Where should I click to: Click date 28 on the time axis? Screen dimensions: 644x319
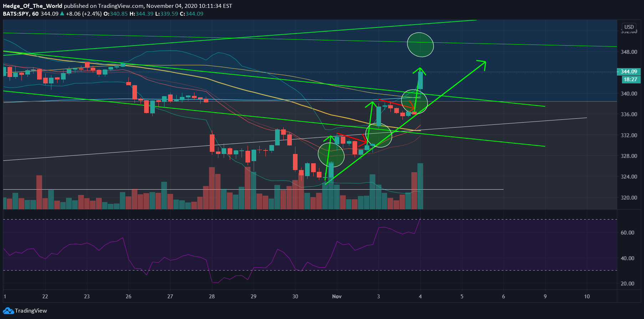(212, 297)
